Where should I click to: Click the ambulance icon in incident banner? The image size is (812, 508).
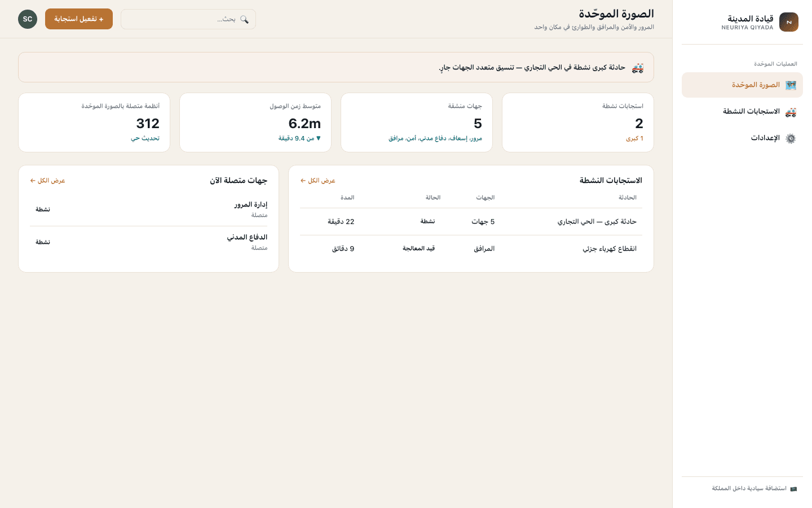coord(638,68)
